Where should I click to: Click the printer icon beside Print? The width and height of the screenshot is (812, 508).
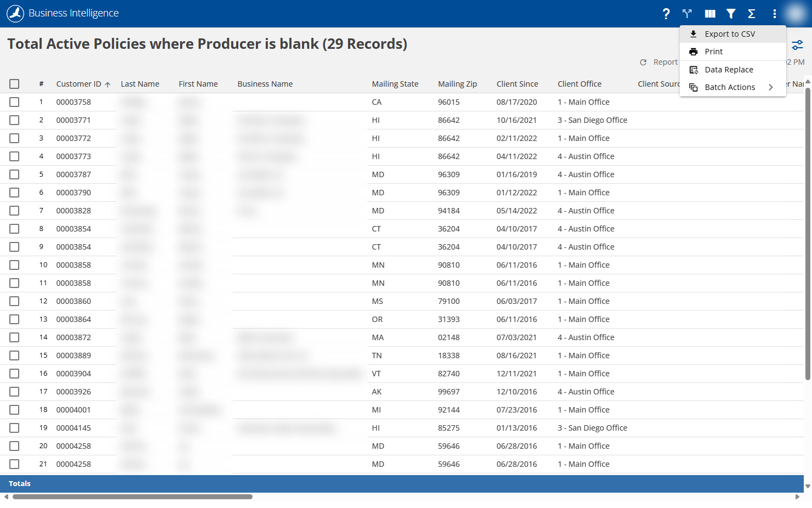[693, 52]
